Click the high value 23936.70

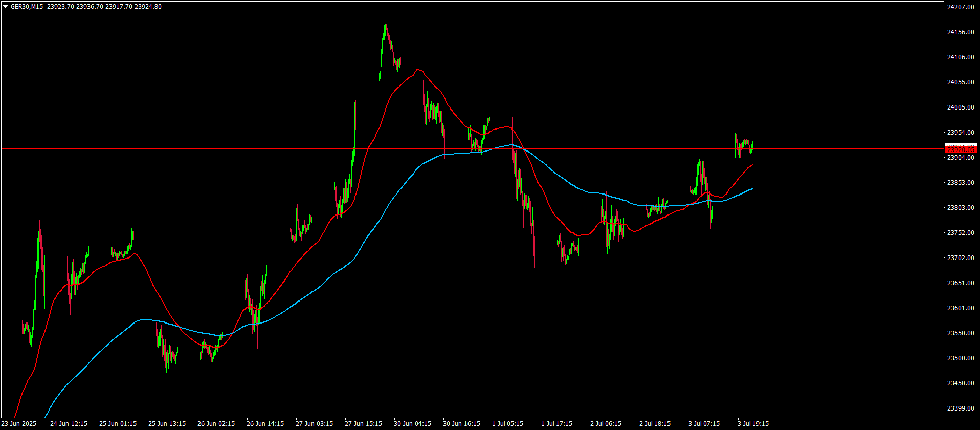[89, 7]
